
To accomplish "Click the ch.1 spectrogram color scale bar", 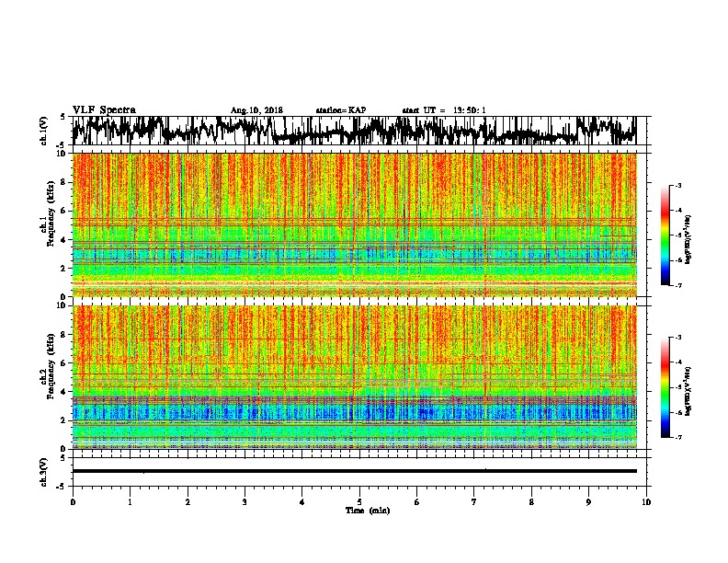I will click(x=665, y=236).
